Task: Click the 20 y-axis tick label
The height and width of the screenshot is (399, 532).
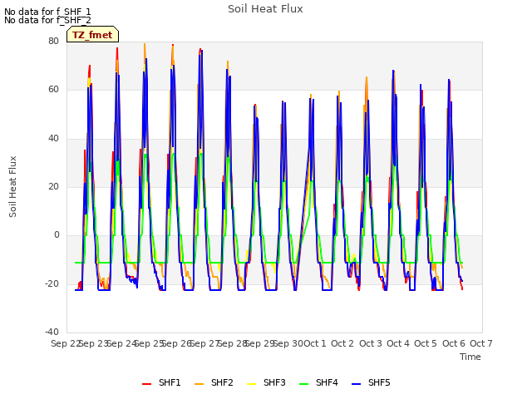Action: tap(53, 186)
